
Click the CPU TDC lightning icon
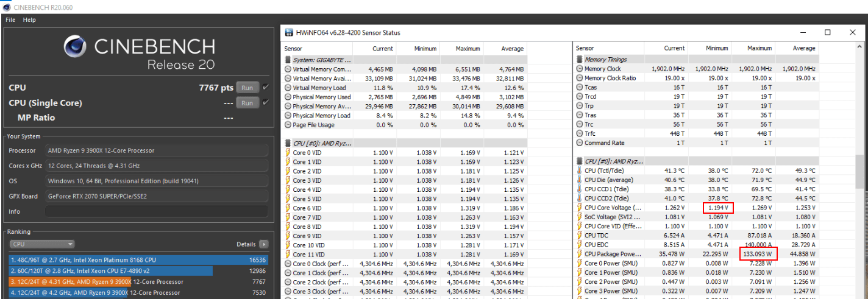pyautogui.click(x=580, y=236)
